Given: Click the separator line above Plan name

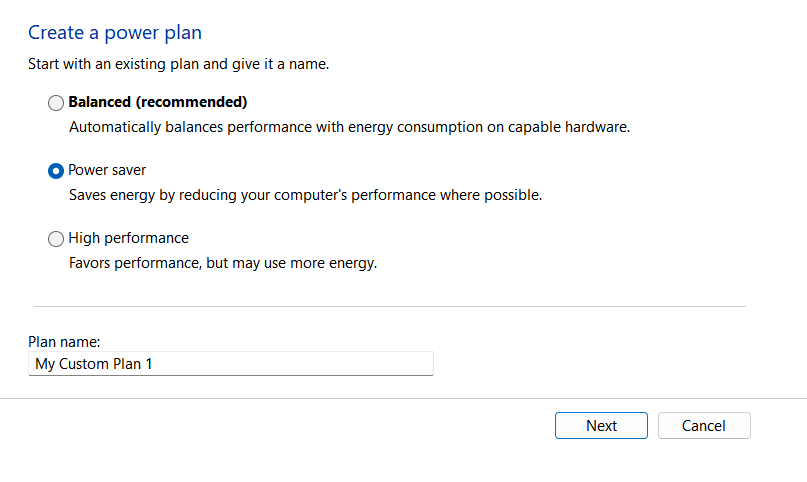Looking at the screenshot, I should pos(390,306).
